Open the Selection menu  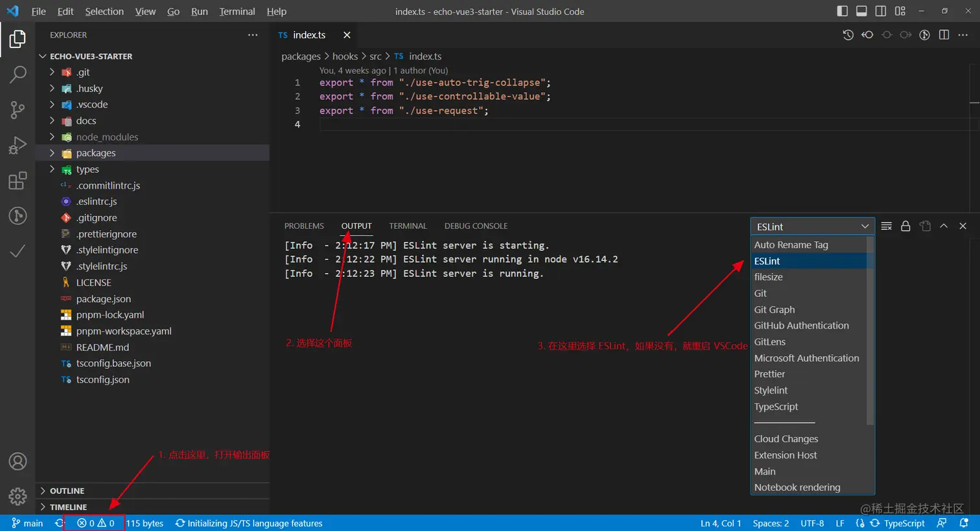point(104,11)
